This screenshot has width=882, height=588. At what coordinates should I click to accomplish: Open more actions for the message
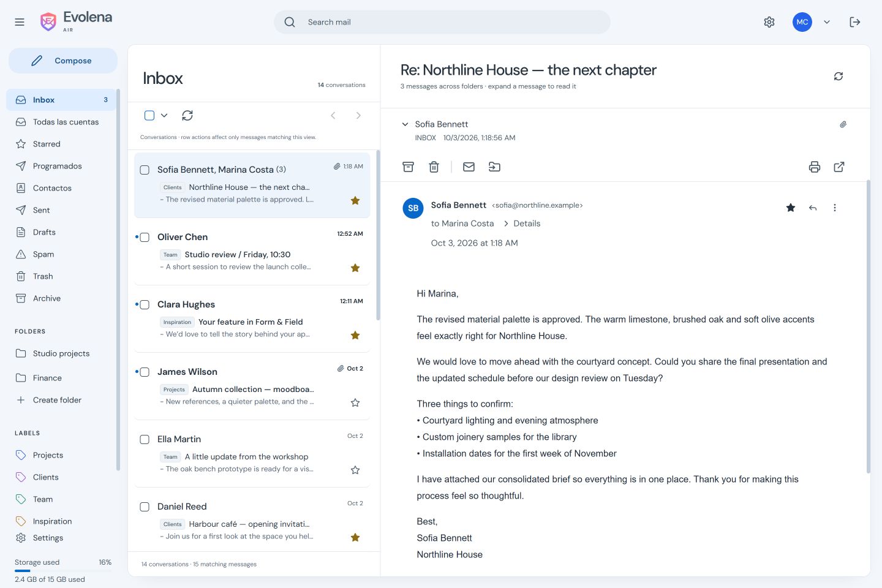[834, 208]
